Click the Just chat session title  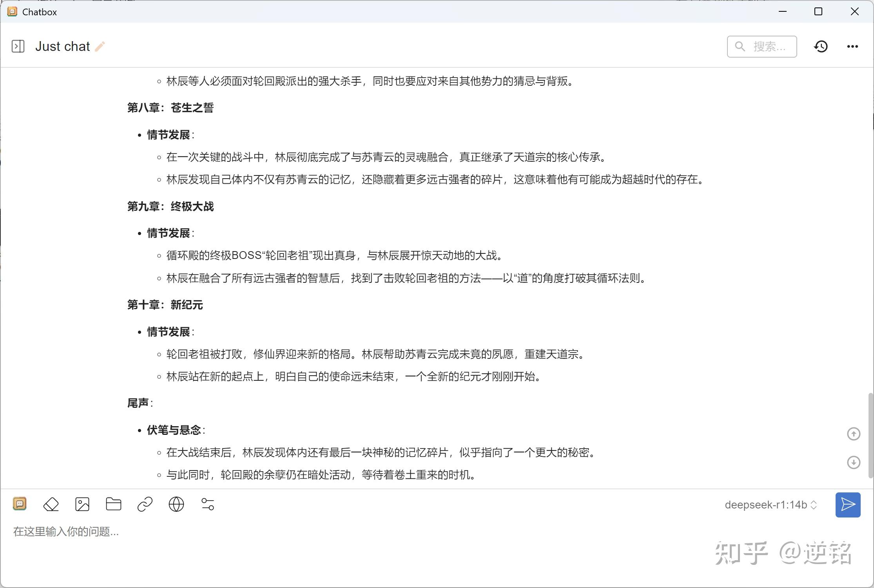(x=63, y=47)
